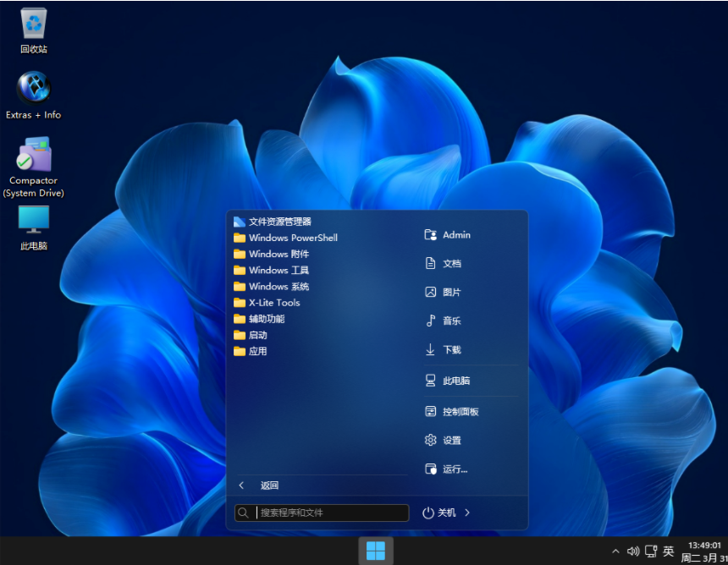Click the back chevron beside 返回

click(241, 485)
